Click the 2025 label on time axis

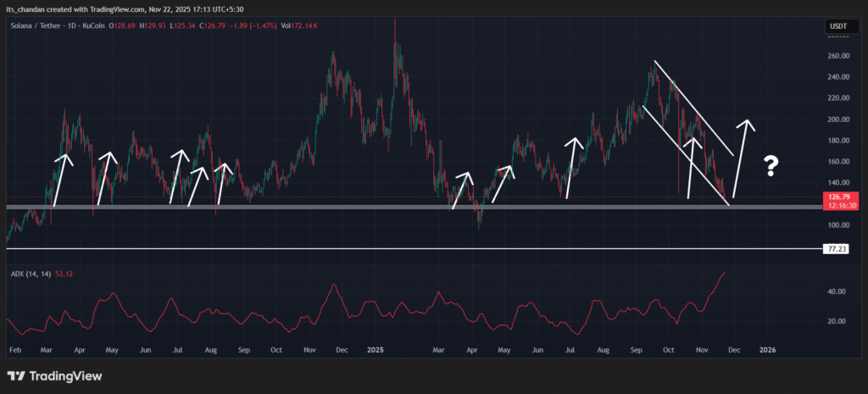[x=376, y=350]
